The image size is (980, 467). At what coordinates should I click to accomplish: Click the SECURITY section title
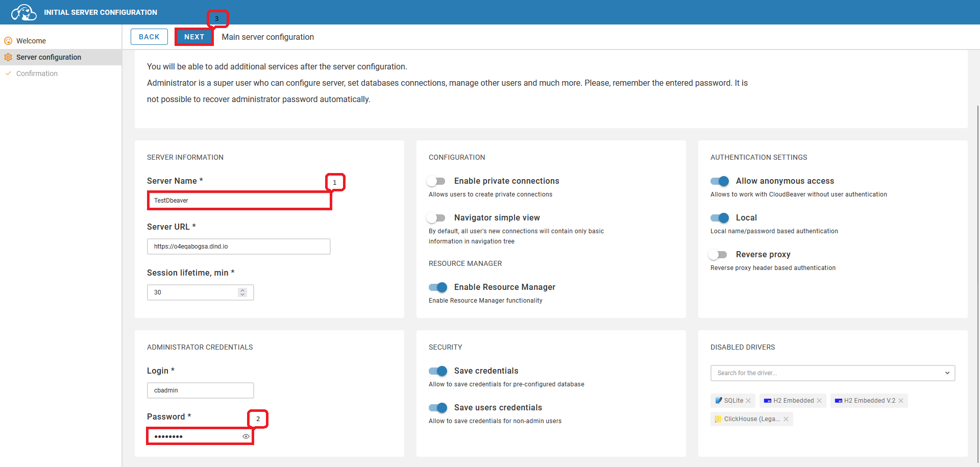[x=446, y=347]
